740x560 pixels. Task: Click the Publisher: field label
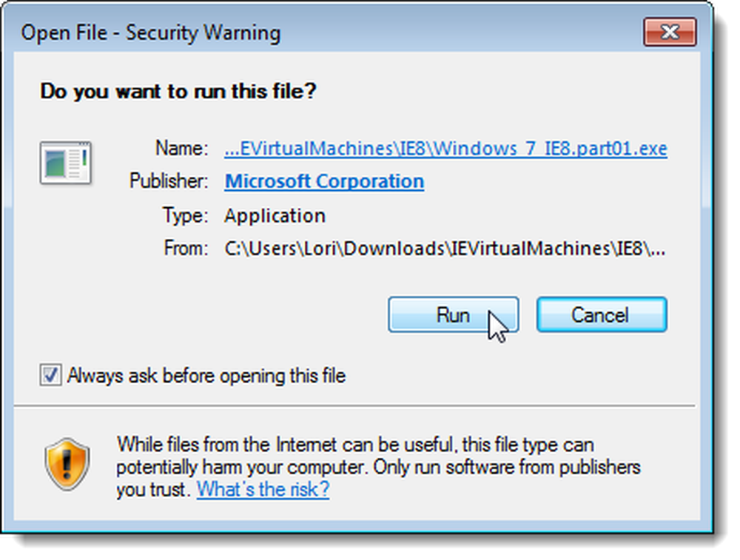click(169, 181)
